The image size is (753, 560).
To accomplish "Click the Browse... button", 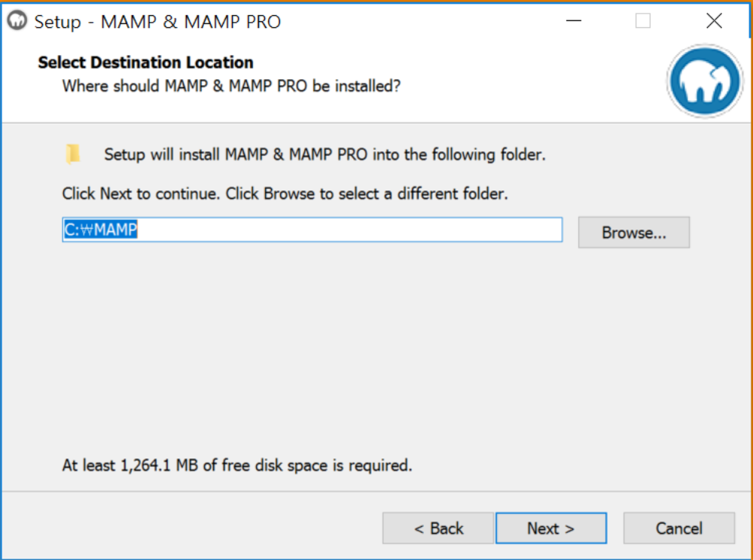I will [x=633, y=233].
